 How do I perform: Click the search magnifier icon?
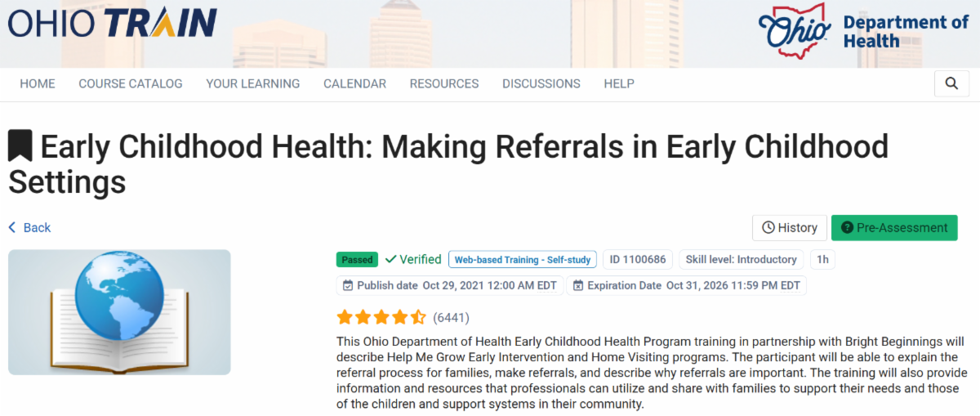(x=951, y=83)
